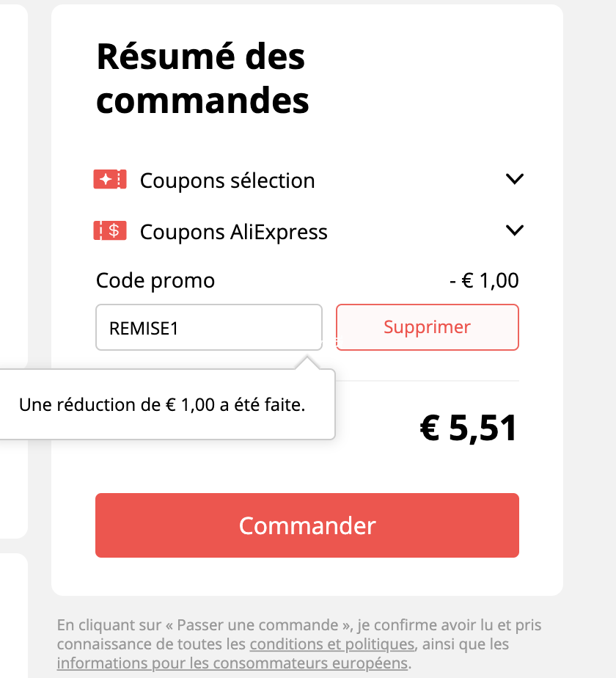Remove the promo code with Supprimer

click(427, 327)
